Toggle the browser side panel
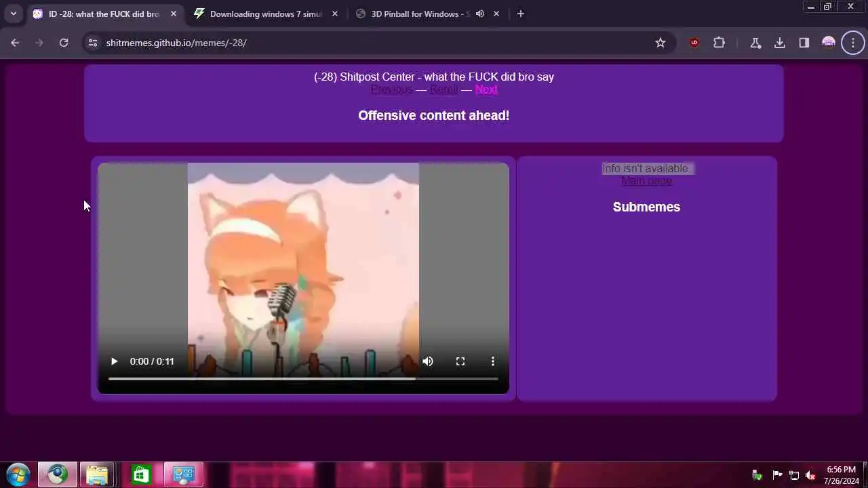 (x=804, y=43)
